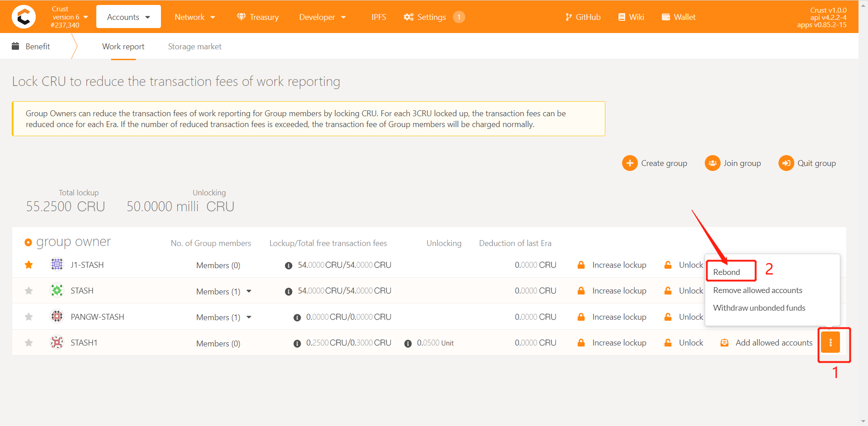
Task: Open the Wallet link
Action: tap(679, 17)
